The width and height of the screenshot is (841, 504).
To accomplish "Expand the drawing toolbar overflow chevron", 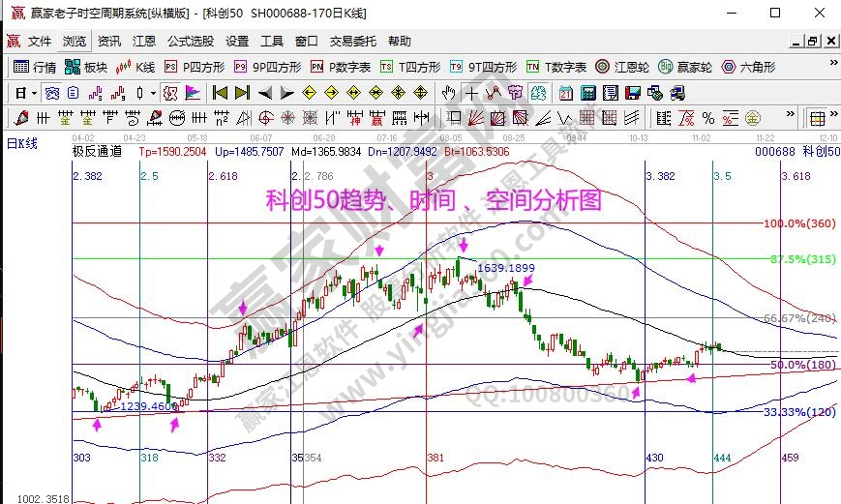I will tap(790, 114).
